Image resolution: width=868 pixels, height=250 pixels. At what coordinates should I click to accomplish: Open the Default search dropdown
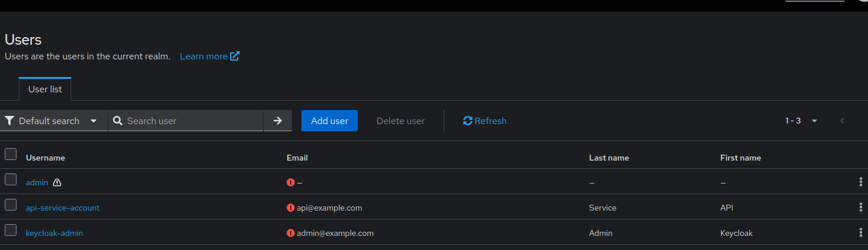pos(54,121)
